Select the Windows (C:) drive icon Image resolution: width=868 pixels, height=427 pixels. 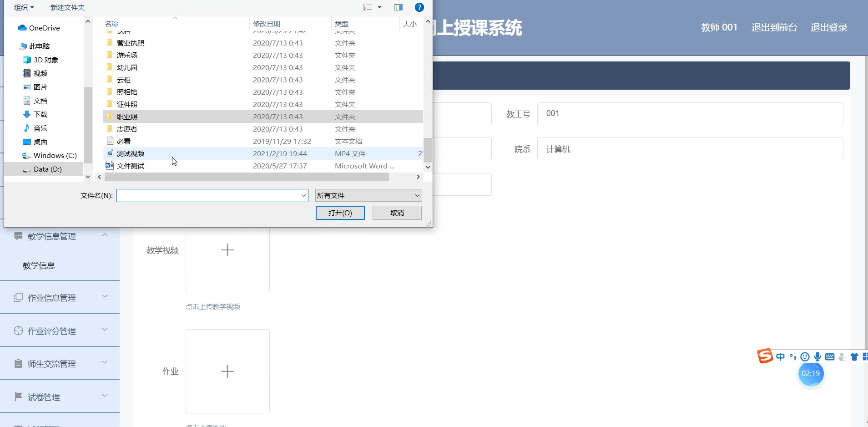click(27, 155)
